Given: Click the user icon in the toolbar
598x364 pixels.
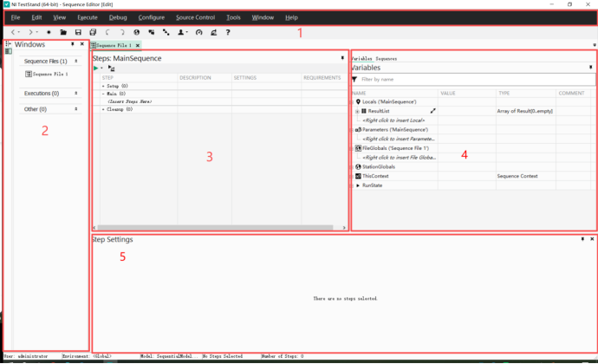Looking at the screenshot, I should pos(180,32).
